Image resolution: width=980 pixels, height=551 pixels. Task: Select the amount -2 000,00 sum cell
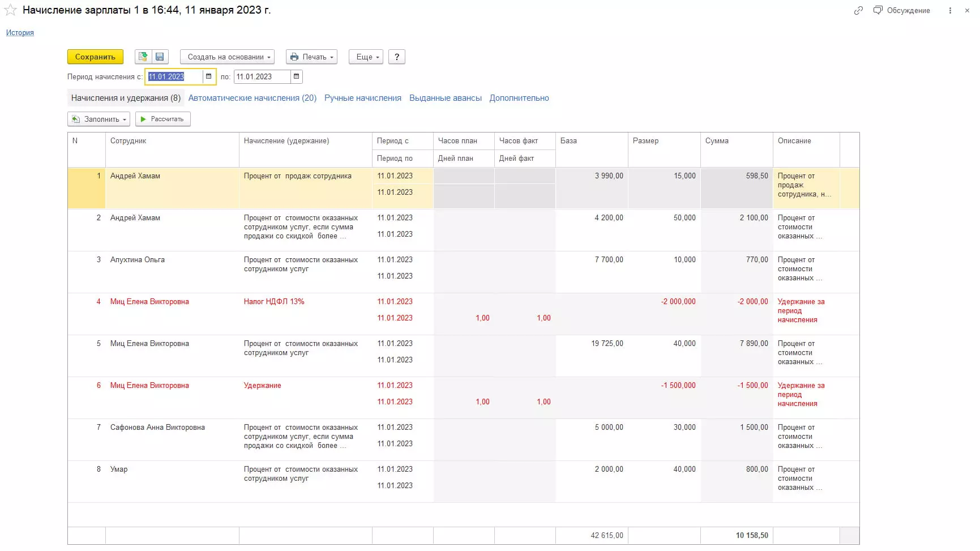[x=737, y=314]
